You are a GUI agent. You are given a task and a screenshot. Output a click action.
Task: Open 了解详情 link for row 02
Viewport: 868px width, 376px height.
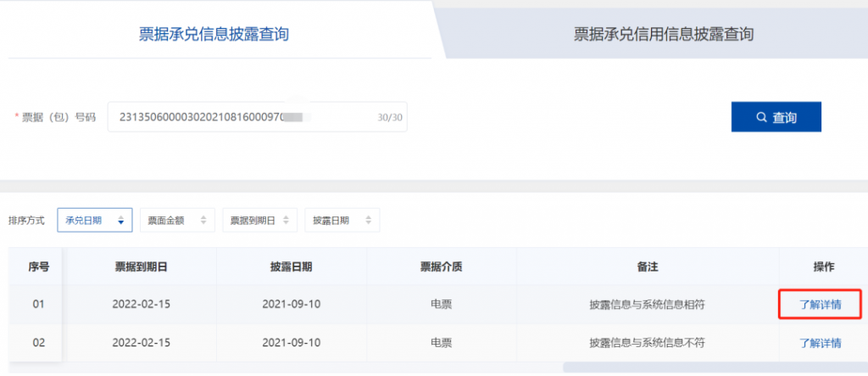pyautogui.click(x=821, y=343)
